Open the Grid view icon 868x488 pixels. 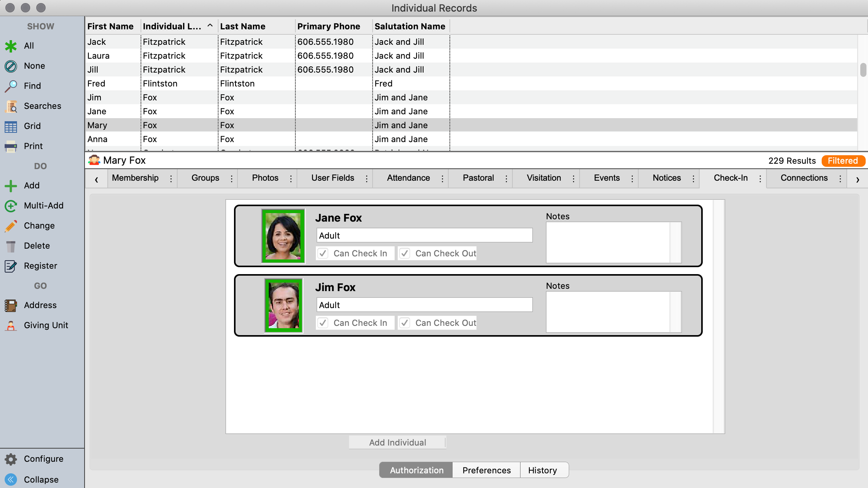coord(11,126)
